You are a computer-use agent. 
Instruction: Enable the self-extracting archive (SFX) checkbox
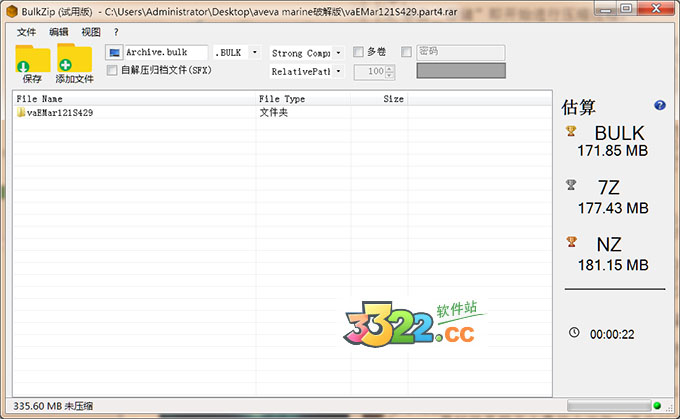pos(112,70)
